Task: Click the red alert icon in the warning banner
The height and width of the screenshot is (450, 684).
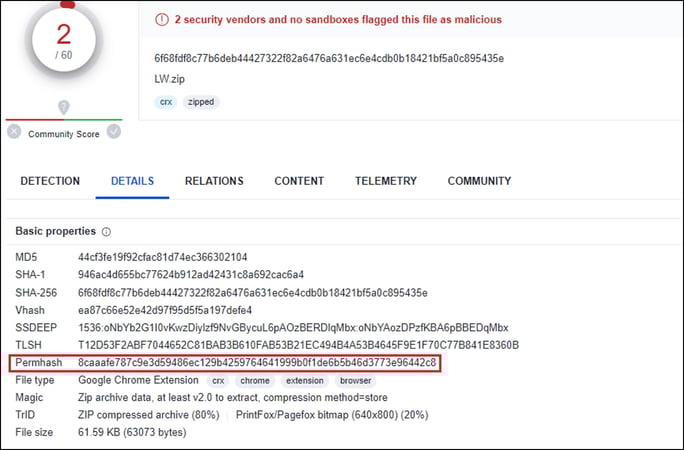Action: (162, 20)
